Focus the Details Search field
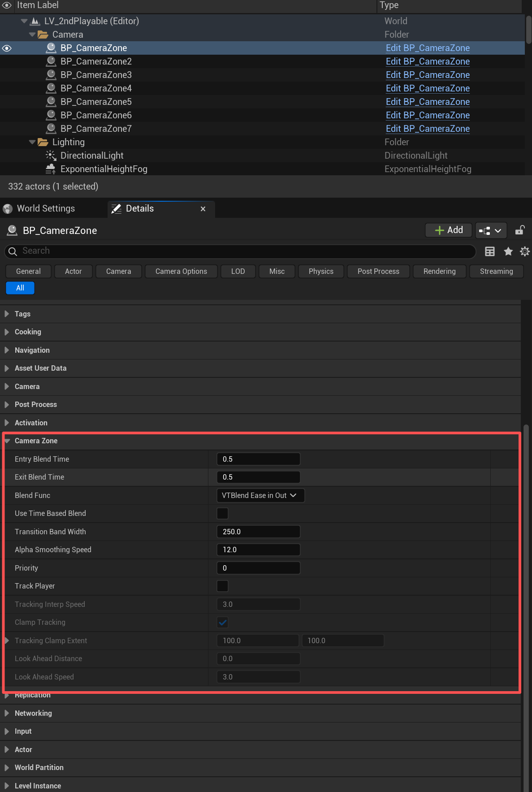Viewport: 532px width, 792px height. click(x=240, y=251)
